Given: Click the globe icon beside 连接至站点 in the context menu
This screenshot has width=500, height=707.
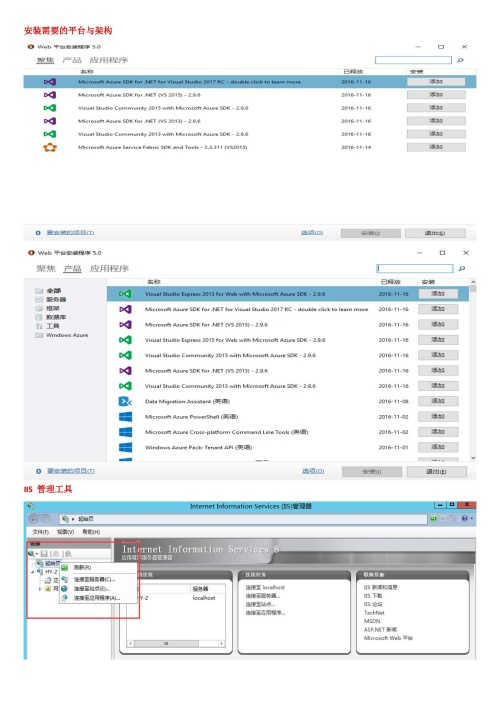Looking at the screenshot, I should point(64,588).
